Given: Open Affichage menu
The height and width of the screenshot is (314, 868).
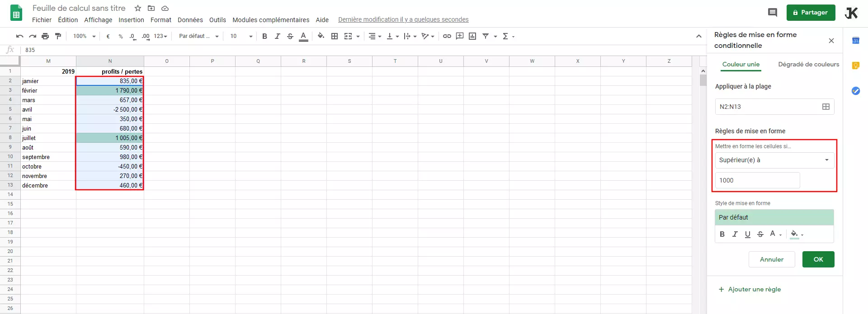Looking at the screenshot, I should [98, 20].
